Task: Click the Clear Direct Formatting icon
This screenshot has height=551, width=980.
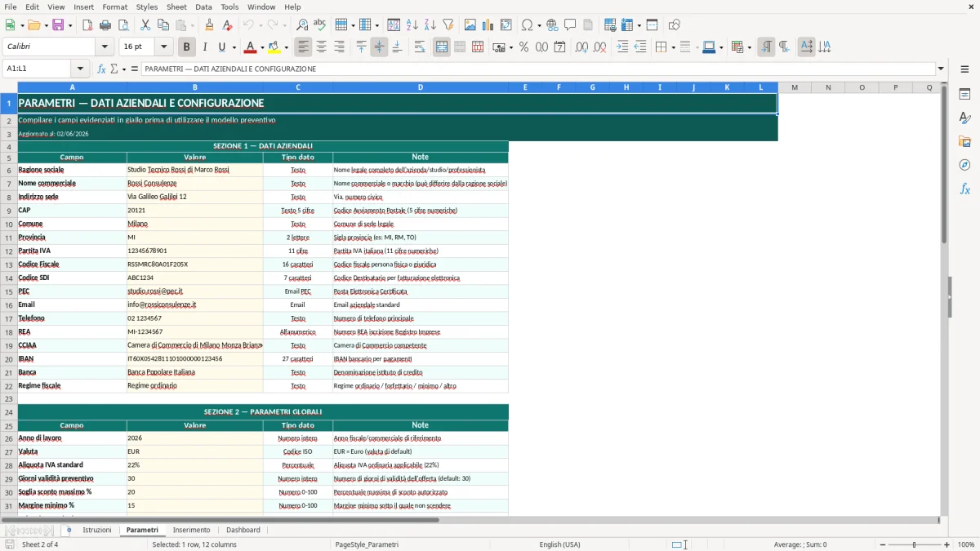Action: [228, 25]
